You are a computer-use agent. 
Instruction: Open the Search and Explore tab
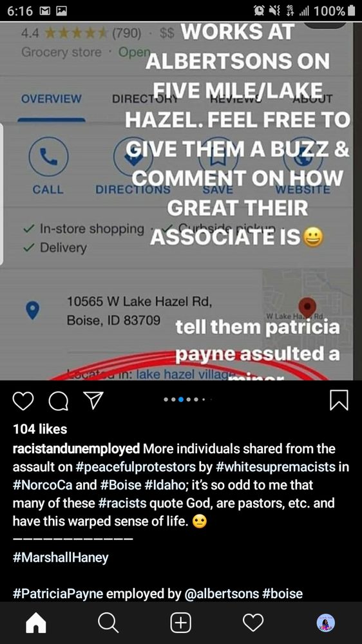click(108, 623)
